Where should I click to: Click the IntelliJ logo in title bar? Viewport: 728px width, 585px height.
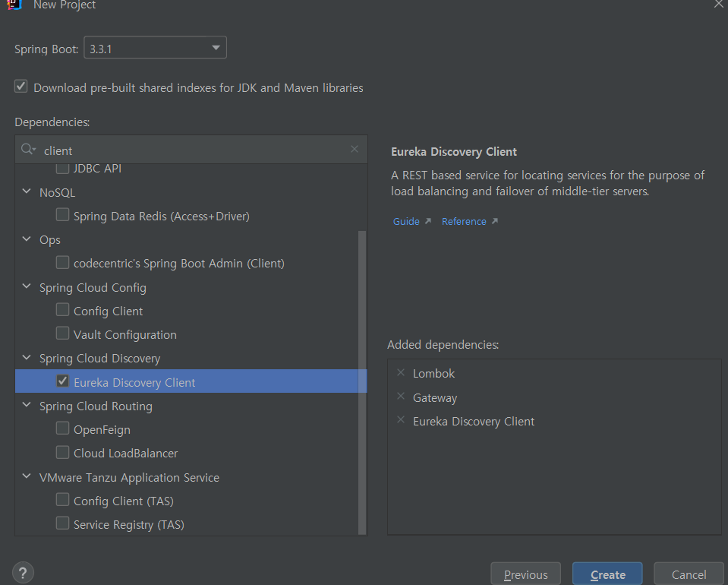tap(15, 5)
